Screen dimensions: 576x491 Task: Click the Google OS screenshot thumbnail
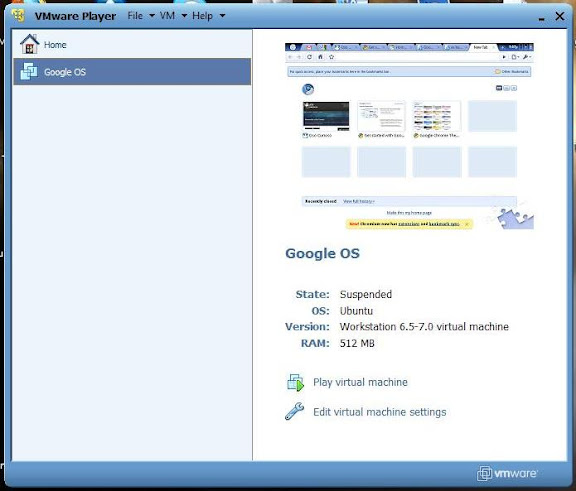click(409, 136)
